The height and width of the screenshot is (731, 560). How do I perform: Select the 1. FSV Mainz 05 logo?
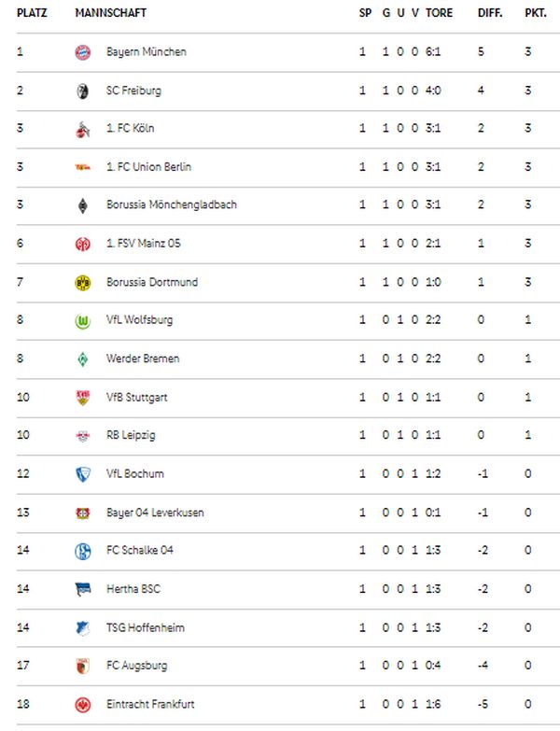(x=83, y=244)
